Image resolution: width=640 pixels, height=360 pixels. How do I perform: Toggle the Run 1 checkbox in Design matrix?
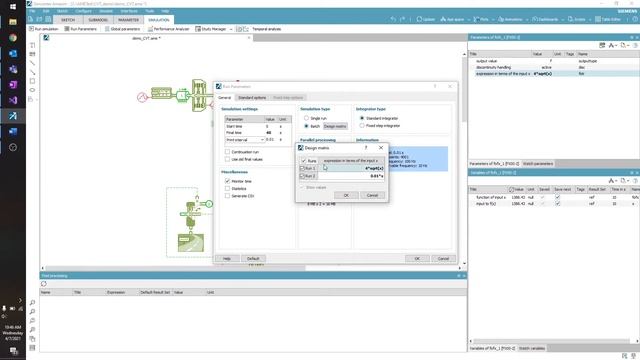[x=302, y=168]
